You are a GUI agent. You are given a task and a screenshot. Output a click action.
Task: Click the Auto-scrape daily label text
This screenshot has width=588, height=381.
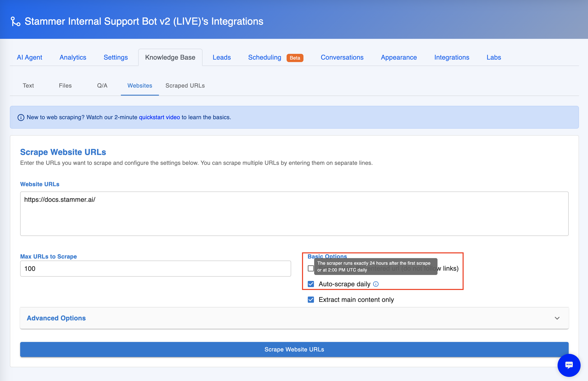[344, 284]
